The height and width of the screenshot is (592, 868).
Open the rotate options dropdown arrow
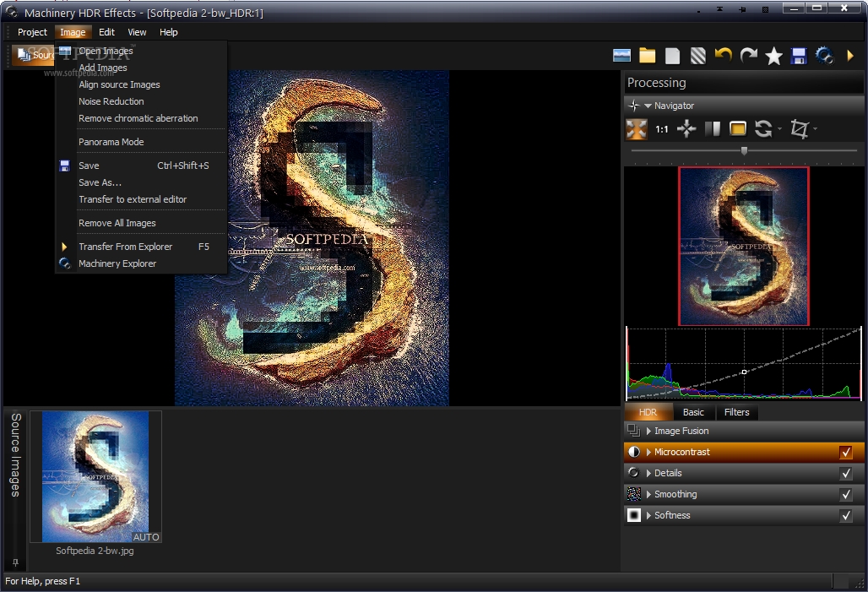(x=779, y=129)
